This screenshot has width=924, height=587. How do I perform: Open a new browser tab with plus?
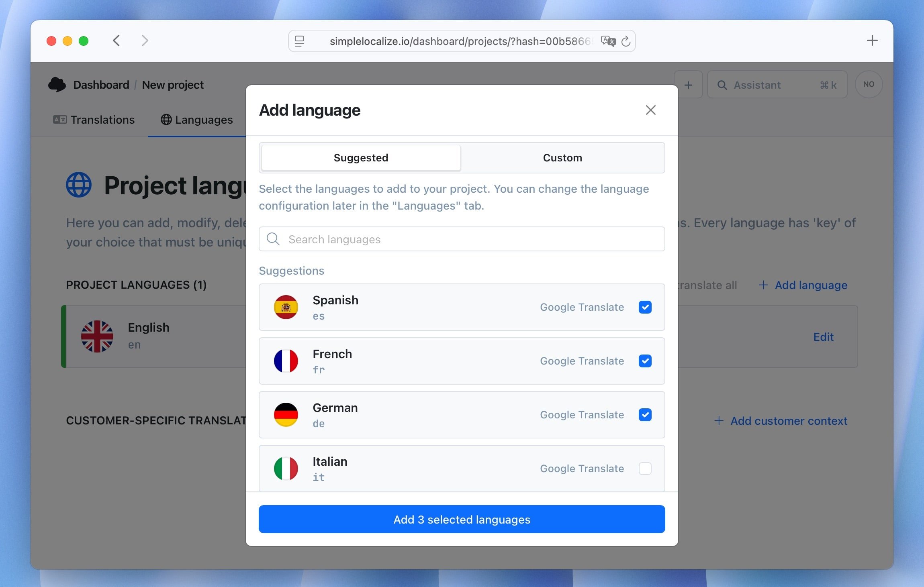pyautogui.click(x=872, y=41)
